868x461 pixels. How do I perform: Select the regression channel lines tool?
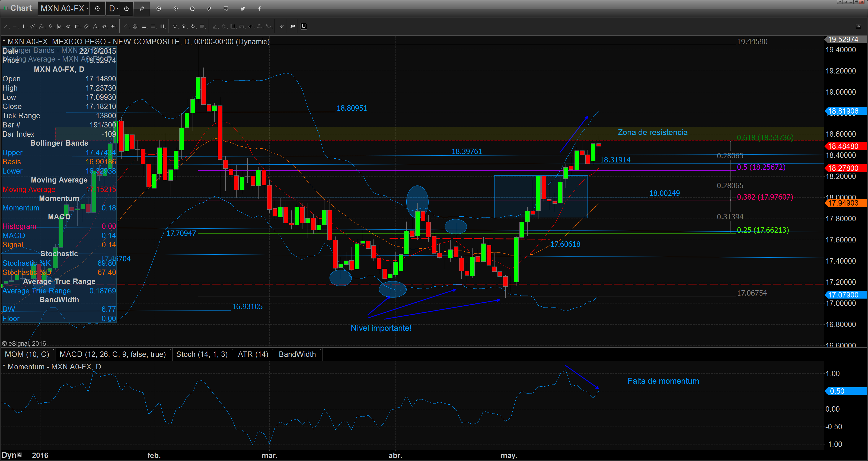point(104,26)
